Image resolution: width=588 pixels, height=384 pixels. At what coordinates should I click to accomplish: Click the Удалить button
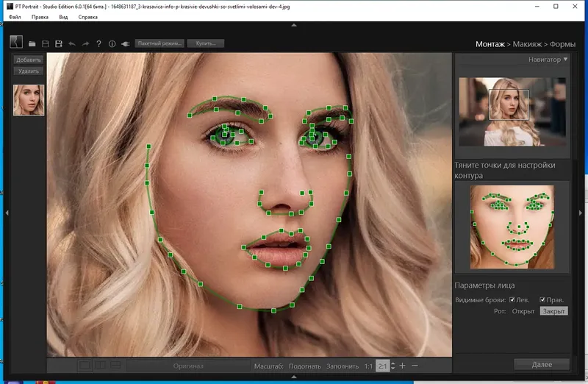coord(29,71)
